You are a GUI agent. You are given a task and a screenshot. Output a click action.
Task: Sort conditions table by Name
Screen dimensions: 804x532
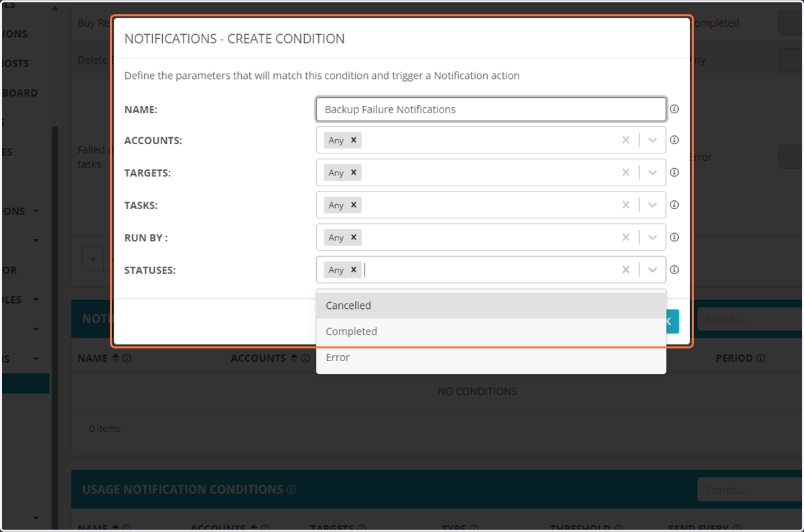click(x=115, y=358)
